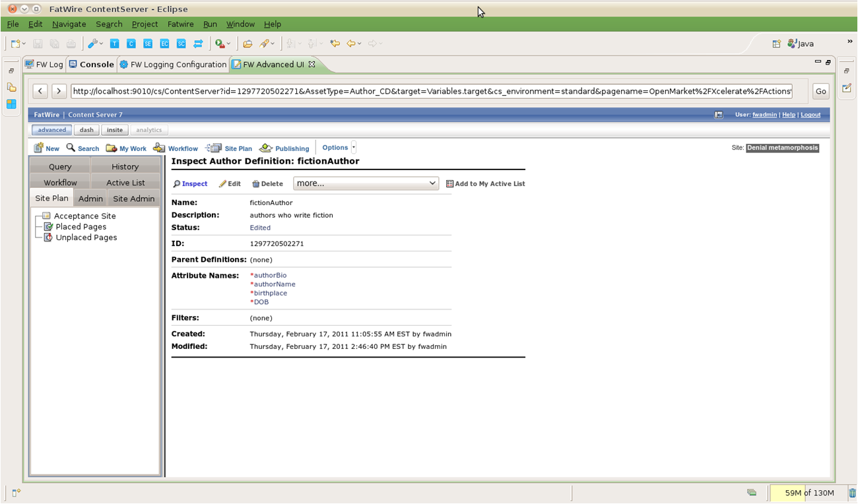The width and height of the screenshot is (858, 504).
Task: Open the Navigate menu
Action: (x=69, y=24)
